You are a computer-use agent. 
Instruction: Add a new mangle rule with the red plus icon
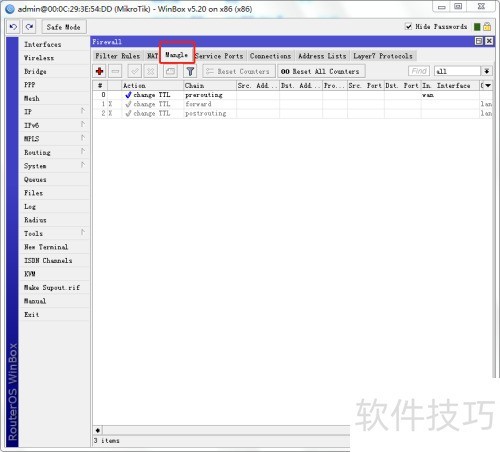pos(99,71)
